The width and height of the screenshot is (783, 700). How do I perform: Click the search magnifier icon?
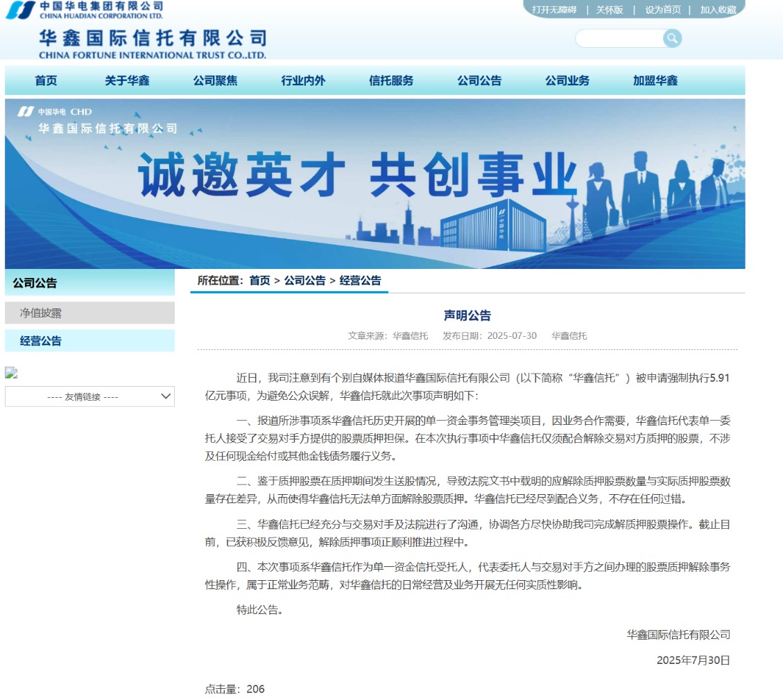(x=672, y=38)
